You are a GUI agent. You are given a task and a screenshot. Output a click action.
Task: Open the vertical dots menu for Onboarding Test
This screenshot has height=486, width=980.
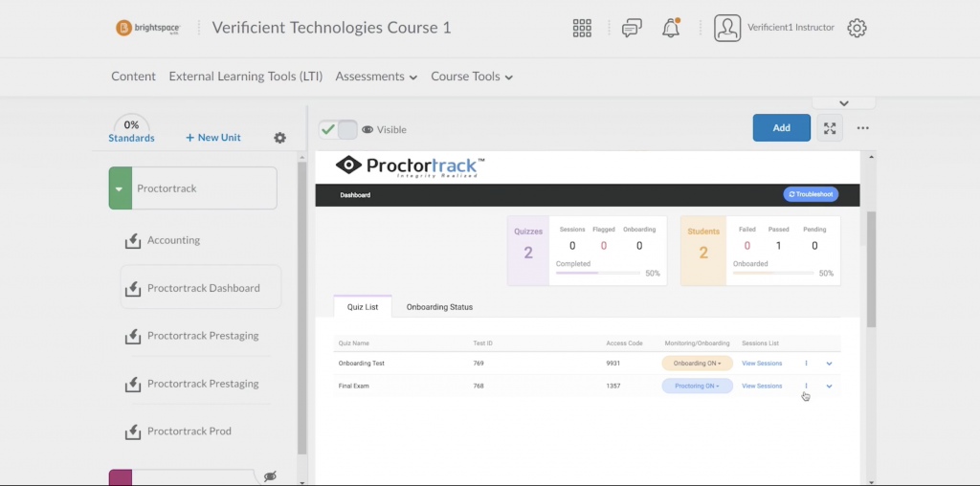tap(806, 363)
